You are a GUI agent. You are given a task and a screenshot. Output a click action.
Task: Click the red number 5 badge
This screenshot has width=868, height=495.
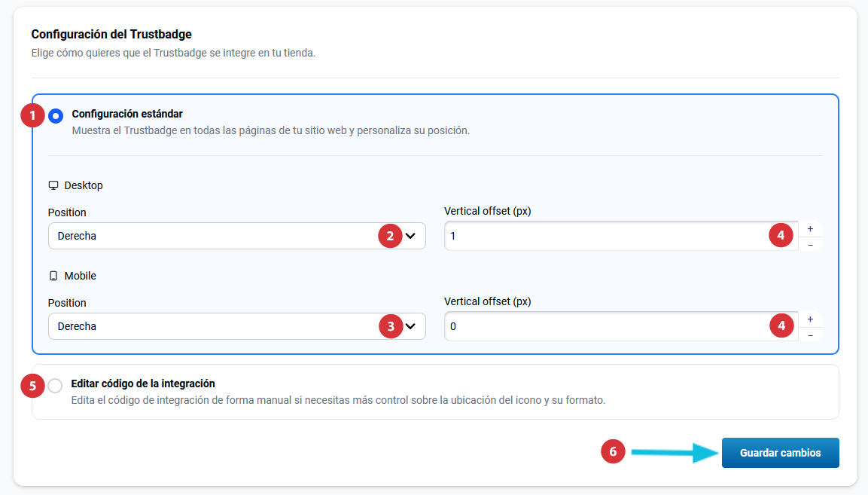click(32, 386)
